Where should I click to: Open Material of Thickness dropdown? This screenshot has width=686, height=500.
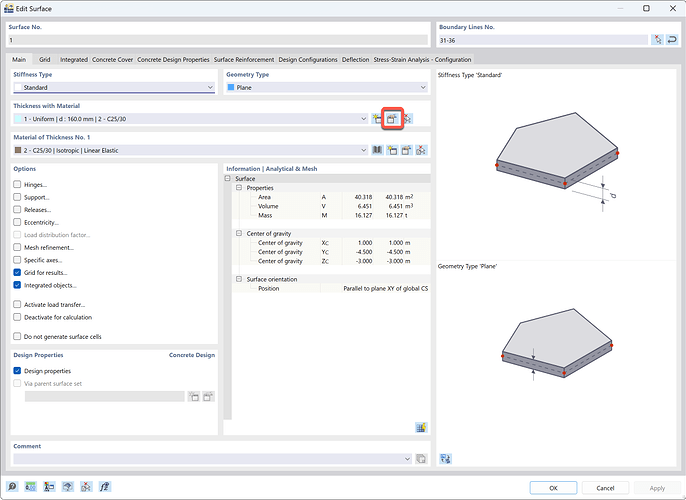pyautogui.click(x=190, y=150)
